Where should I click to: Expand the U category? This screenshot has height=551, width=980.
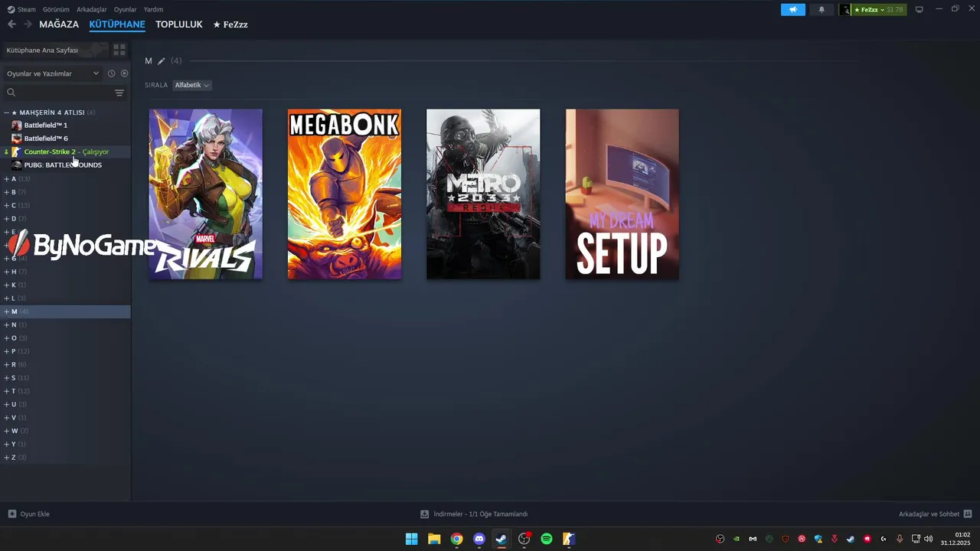coord(6,404)
